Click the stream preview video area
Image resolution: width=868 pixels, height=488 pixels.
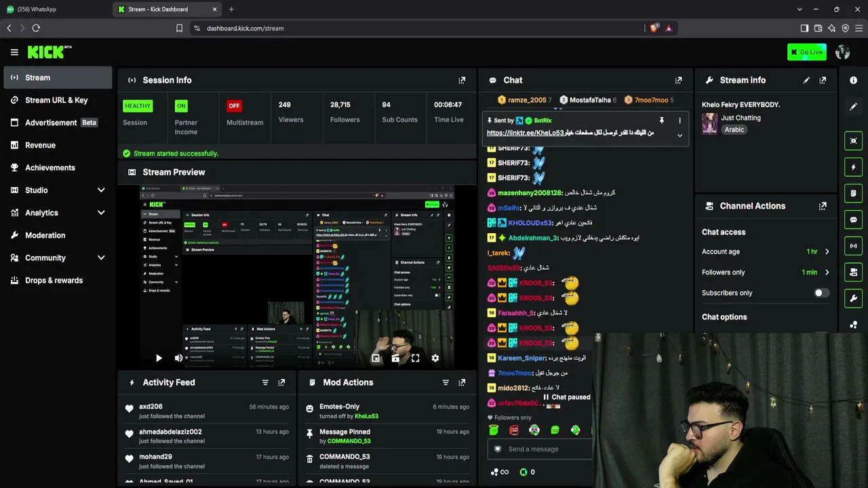297,276
